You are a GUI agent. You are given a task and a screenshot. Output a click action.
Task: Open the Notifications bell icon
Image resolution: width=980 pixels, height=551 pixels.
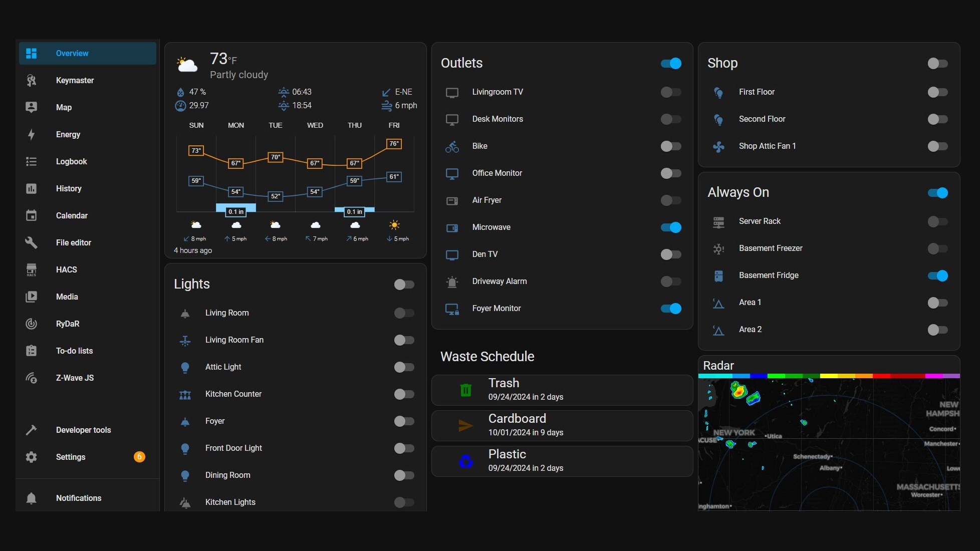31,498
